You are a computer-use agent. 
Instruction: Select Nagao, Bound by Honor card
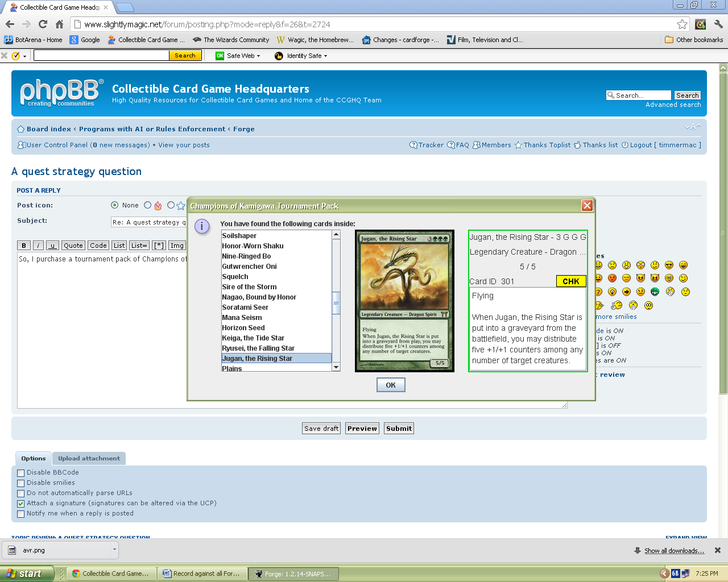[x=276, y=297]
